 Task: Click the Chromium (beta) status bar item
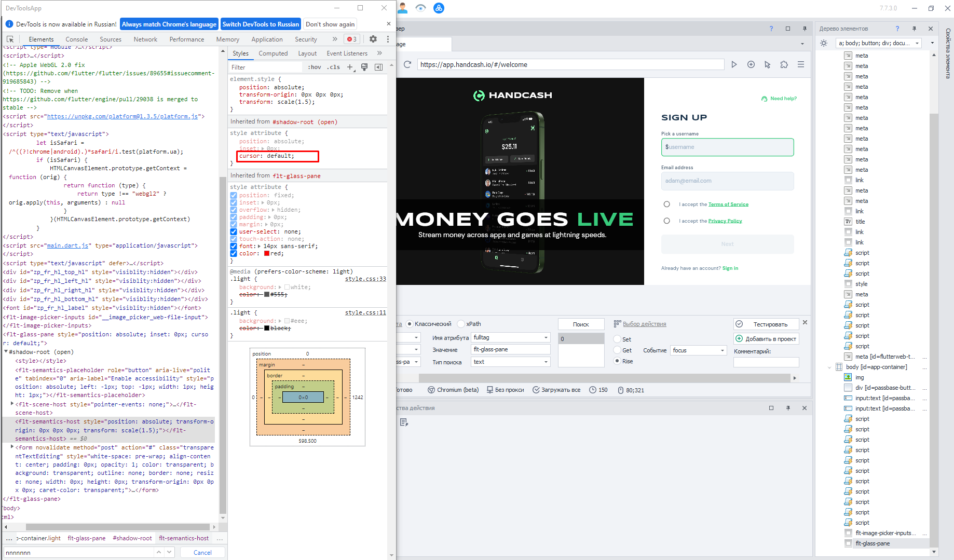(453, 390)
